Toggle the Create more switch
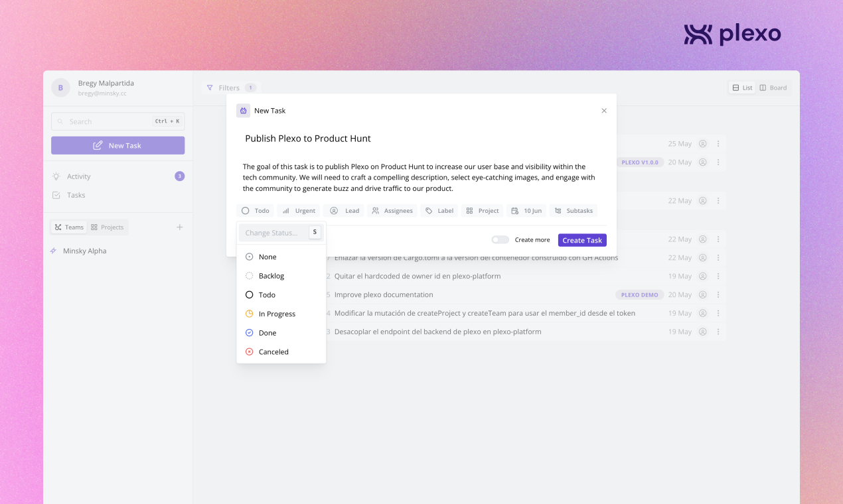Screen dimensions: 843x504 pos(500,239)
